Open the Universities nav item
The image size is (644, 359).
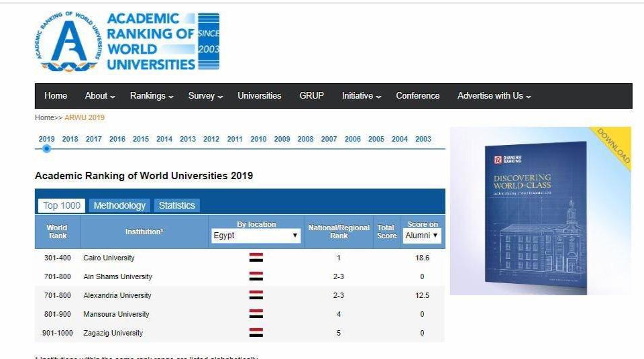(259, 96)
